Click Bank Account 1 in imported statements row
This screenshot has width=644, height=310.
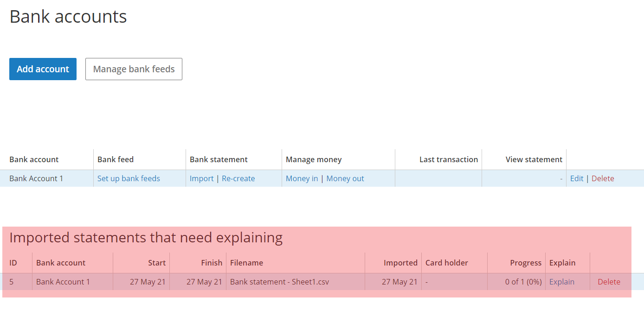point(63,282)
